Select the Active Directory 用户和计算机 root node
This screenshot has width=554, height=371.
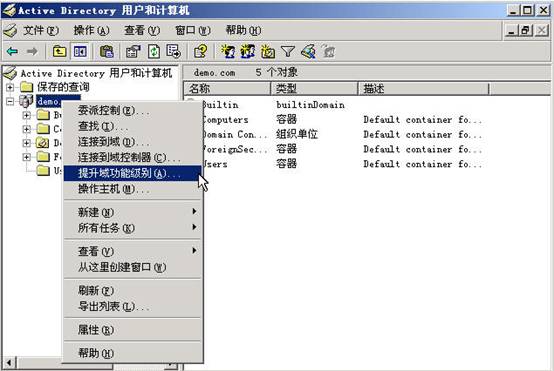[96, 73]
